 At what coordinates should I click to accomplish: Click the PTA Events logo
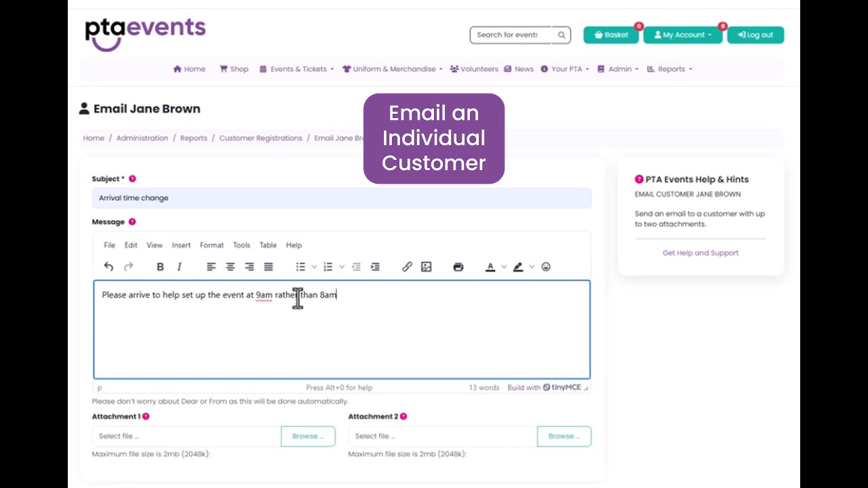(x=145, y=34)
